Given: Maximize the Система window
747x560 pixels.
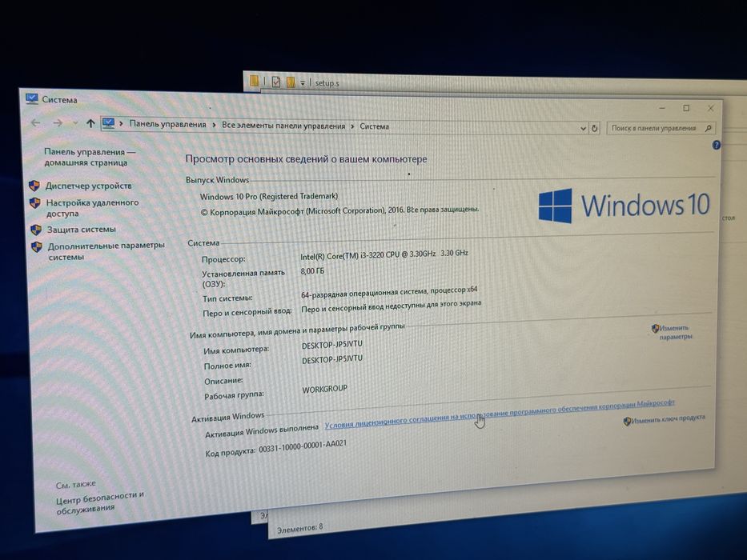Looking at the screenshot, I should click(686, 108).
